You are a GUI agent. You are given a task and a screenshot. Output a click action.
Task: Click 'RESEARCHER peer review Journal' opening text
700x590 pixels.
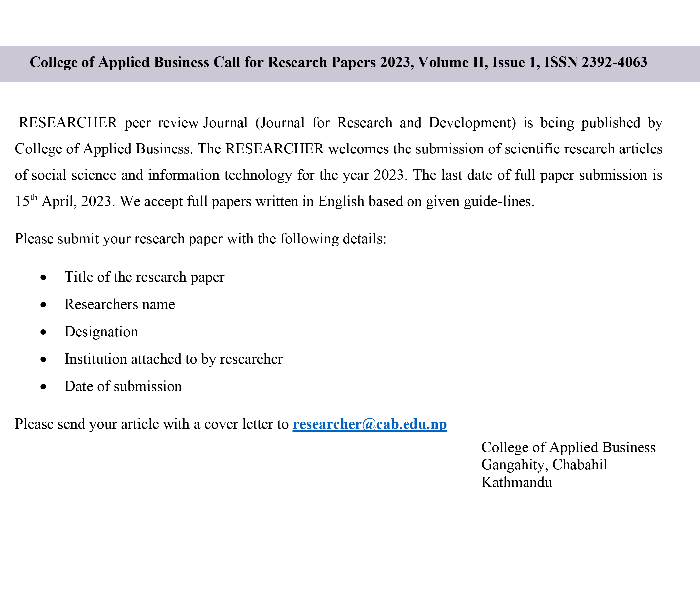tap(133, 123)
